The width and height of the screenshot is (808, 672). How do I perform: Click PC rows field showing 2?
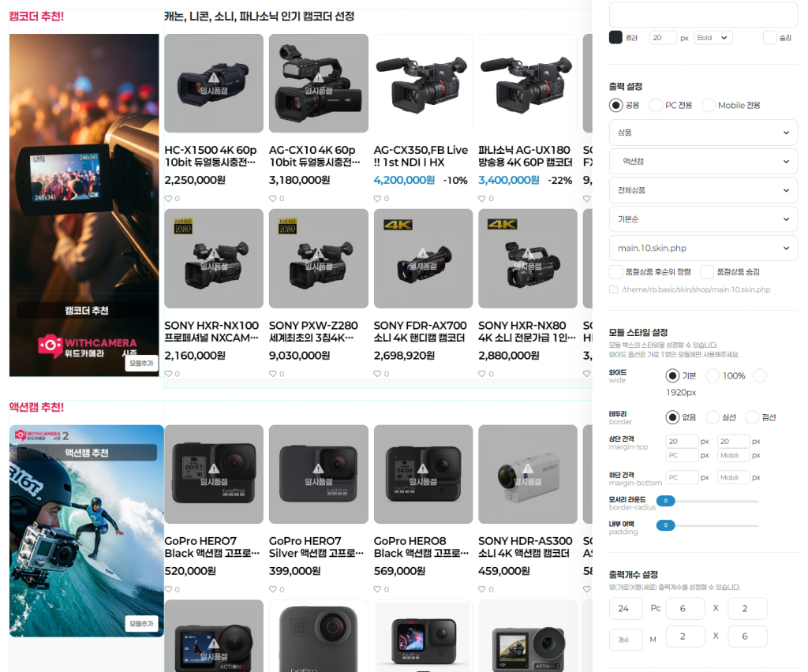(747, 609)
